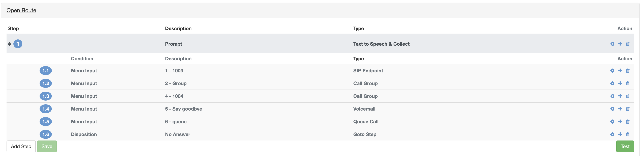Open settings gear for No Answer row
This screenshot has width=644, height=156.
(612, 134)
